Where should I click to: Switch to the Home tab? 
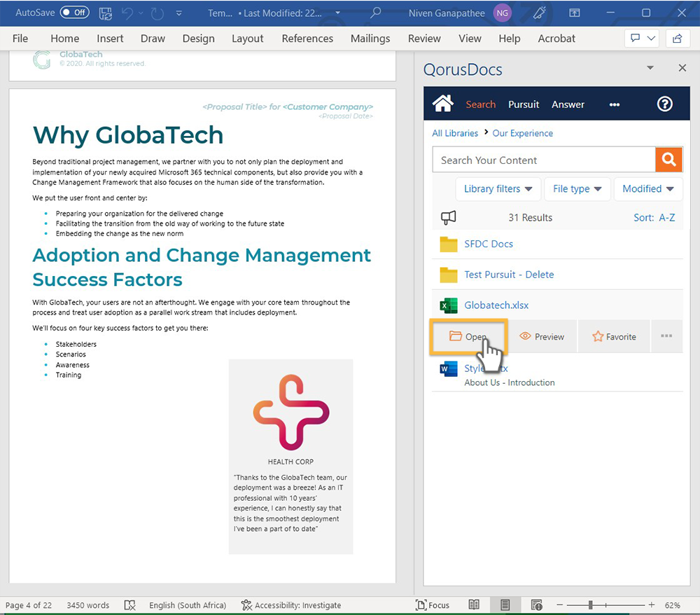64,39
